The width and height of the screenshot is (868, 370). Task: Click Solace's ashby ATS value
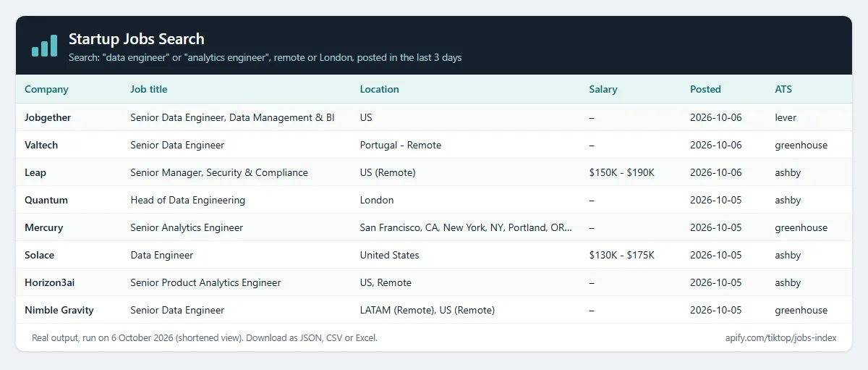pos(788,255)
